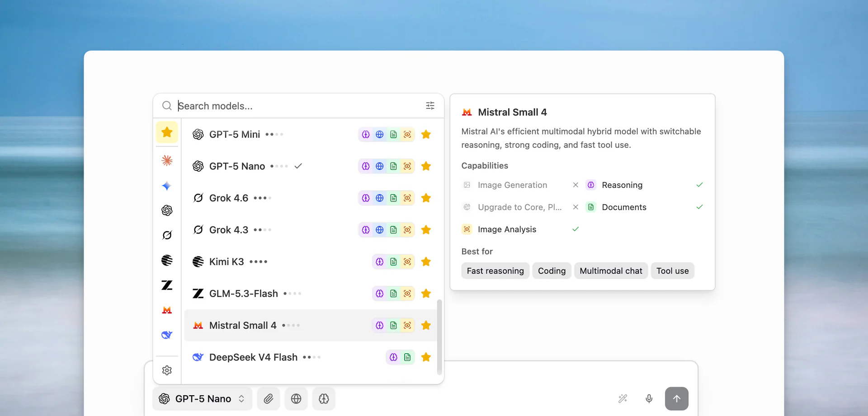Unfavorite GPT-5 Mini via its star
This screenshot has height=416, width=868.
pos(426,134)
